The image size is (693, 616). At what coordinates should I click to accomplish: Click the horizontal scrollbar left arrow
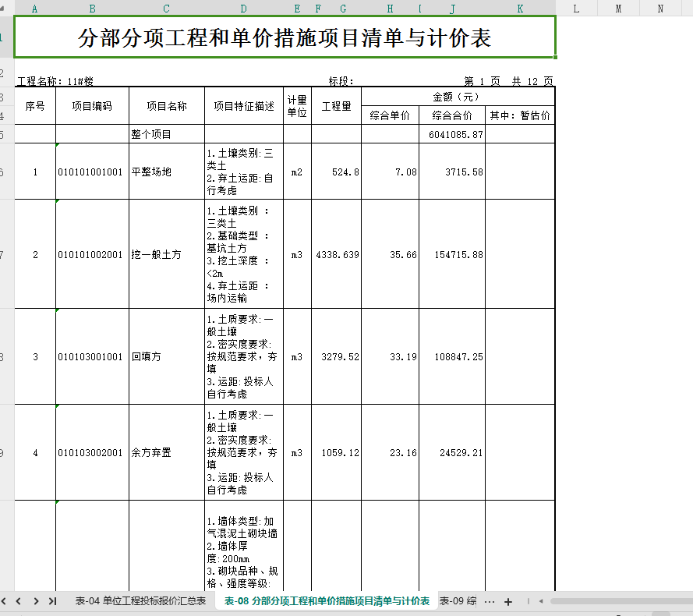[x=541, y=601]
